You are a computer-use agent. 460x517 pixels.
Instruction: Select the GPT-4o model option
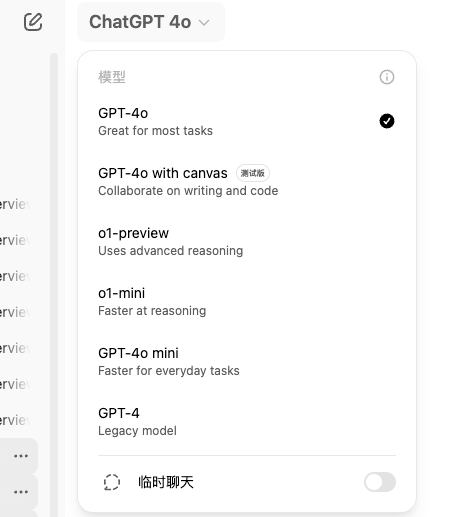tap(247, 122)
